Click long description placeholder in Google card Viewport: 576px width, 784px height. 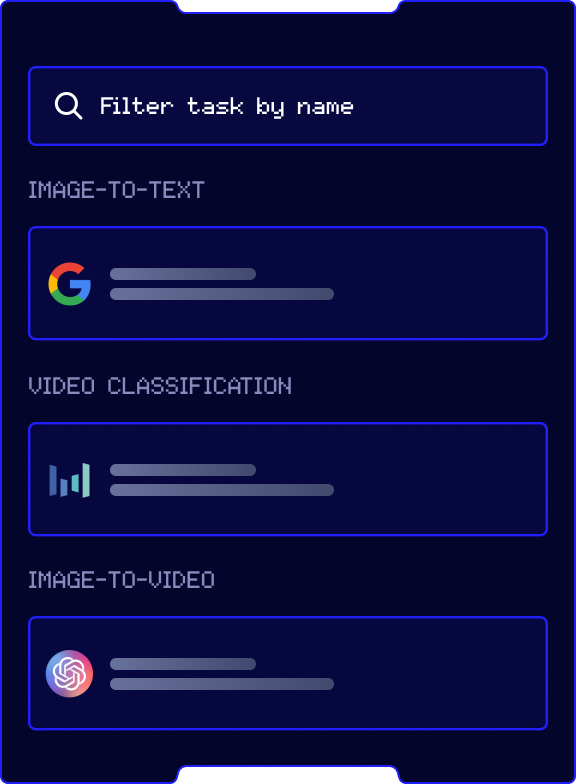(222, 294)
